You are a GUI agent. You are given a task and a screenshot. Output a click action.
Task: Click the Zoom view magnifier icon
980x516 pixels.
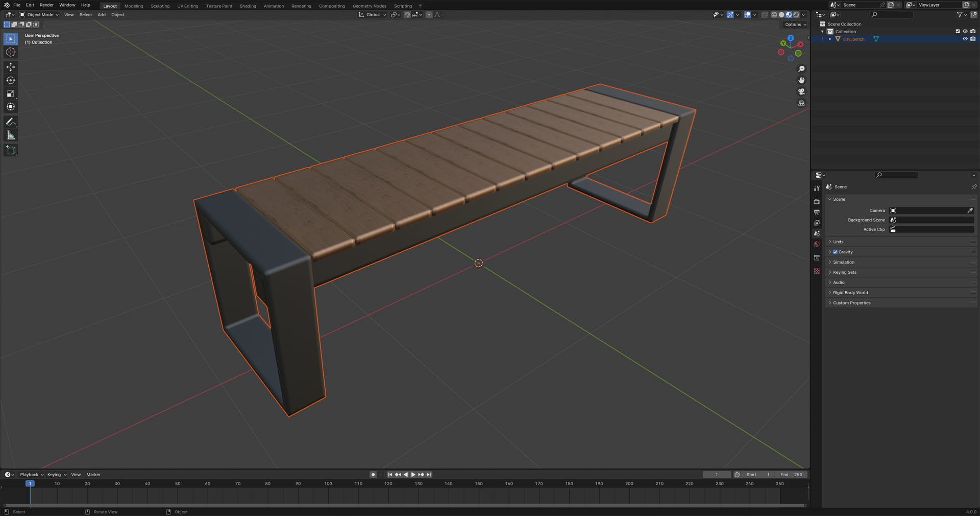[801, 69]
